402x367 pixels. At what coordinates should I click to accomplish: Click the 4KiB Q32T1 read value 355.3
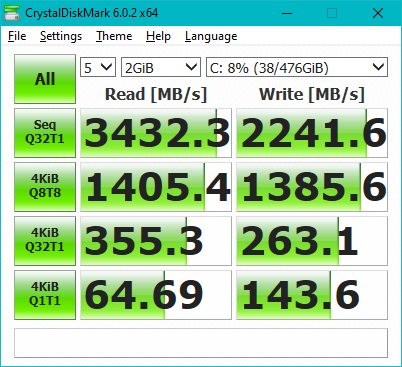pos(156,241)
